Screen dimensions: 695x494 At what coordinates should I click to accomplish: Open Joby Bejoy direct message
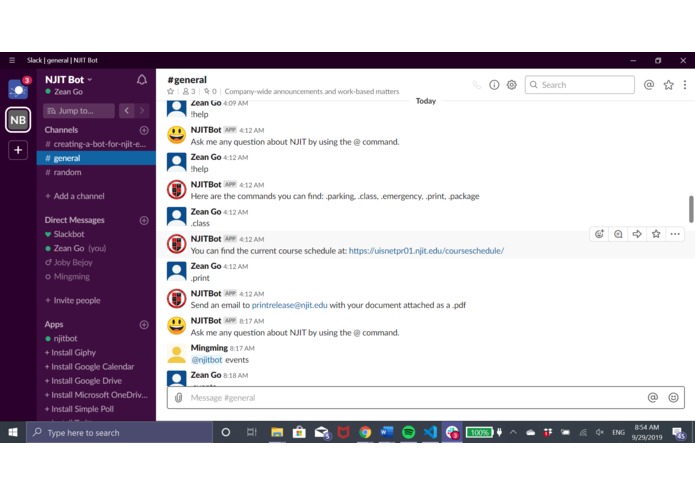coord(96,262)
